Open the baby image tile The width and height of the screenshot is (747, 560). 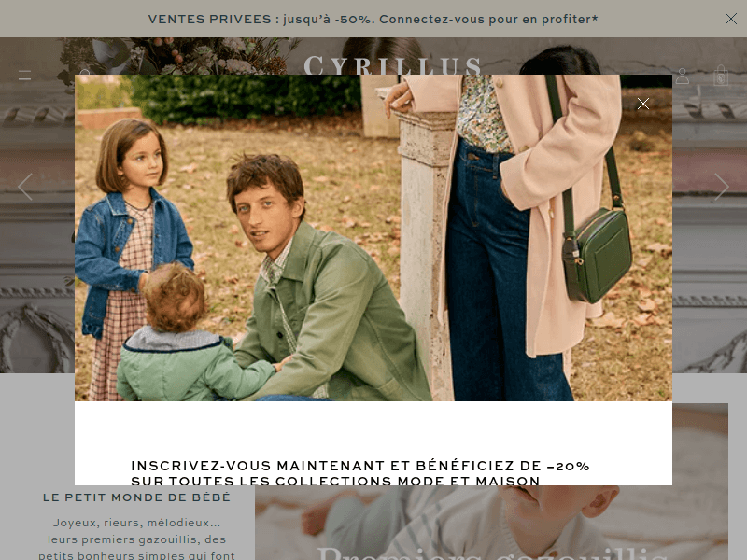coord(491,523)
